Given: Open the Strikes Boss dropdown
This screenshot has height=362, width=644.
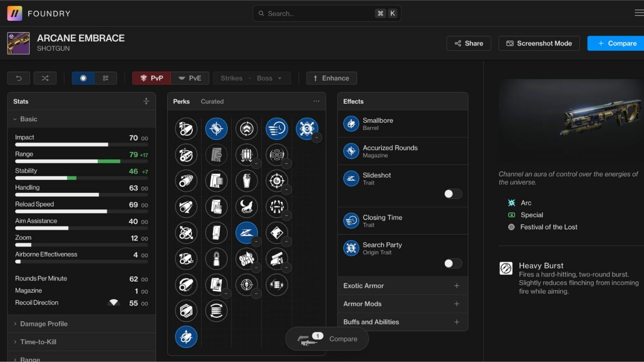Looking at the screenshot, I should click(x=252, y=78).
